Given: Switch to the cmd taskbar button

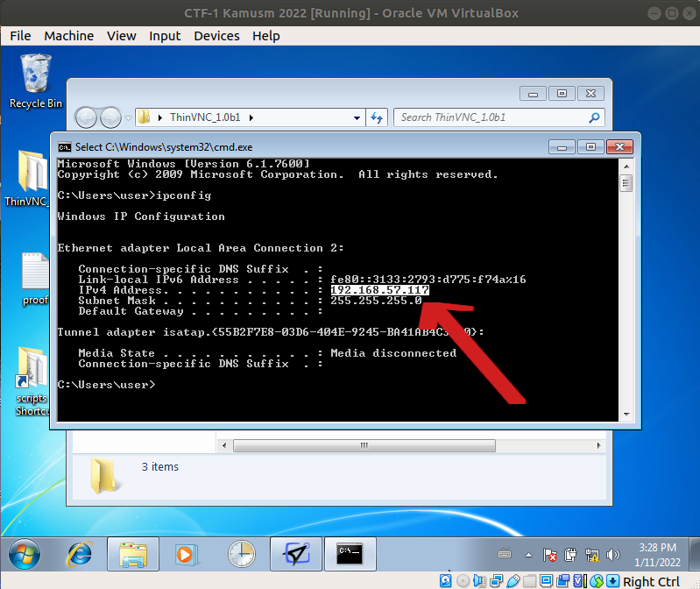Looking at the screenshot, I should click(x=350, y=554).
